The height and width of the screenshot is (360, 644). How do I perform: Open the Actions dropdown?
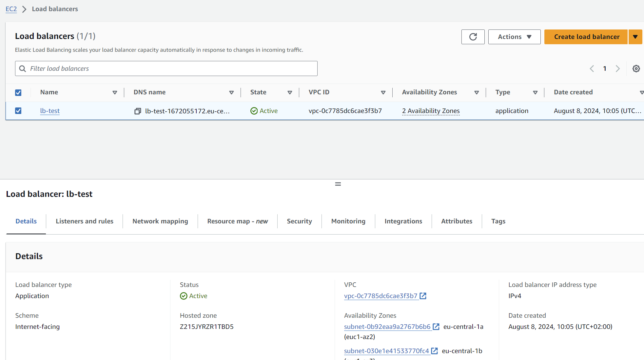(x=514, y=37)
